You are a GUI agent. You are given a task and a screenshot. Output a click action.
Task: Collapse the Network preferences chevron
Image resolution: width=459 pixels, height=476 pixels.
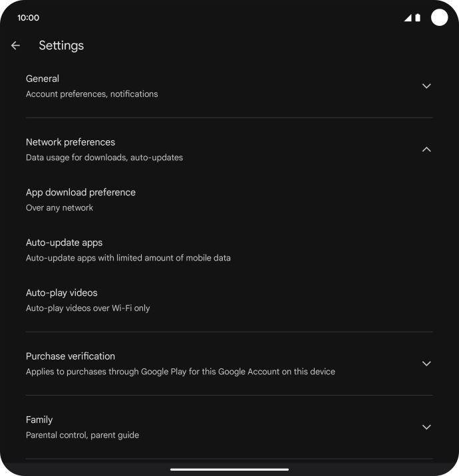(426, 150)
